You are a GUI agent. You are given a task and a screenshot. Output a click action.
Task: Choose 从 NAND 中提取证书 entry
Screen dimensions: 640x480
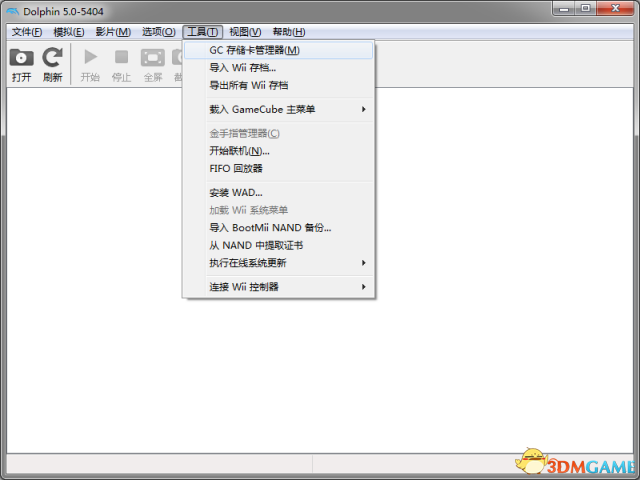click(x=278, y=245)
